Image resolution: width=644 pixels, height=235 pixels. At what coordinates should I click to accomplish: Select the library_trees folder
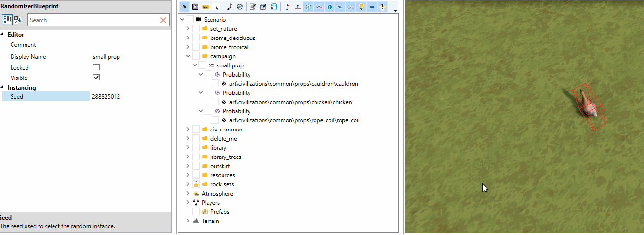coord(226,157)
